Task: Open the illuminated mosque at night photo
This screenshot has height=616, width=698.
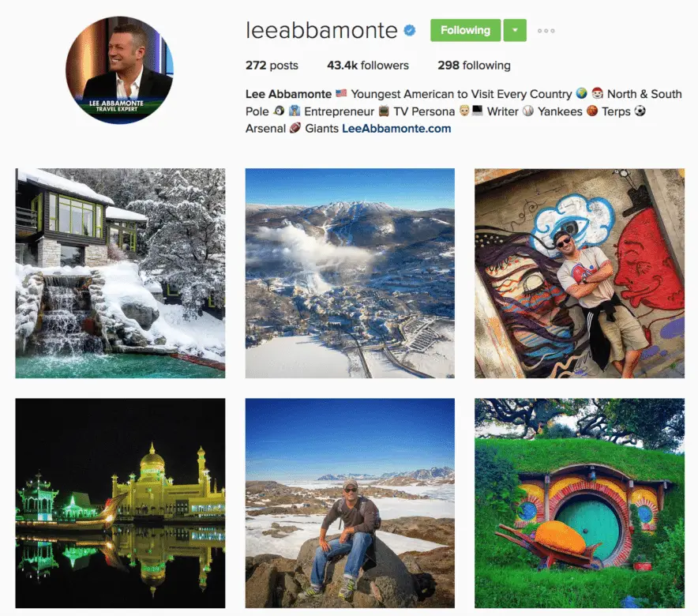Action: (120, 503)
